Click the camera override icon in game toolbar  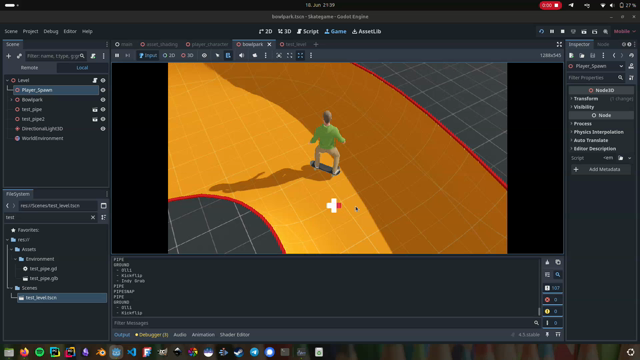(255, 56)
